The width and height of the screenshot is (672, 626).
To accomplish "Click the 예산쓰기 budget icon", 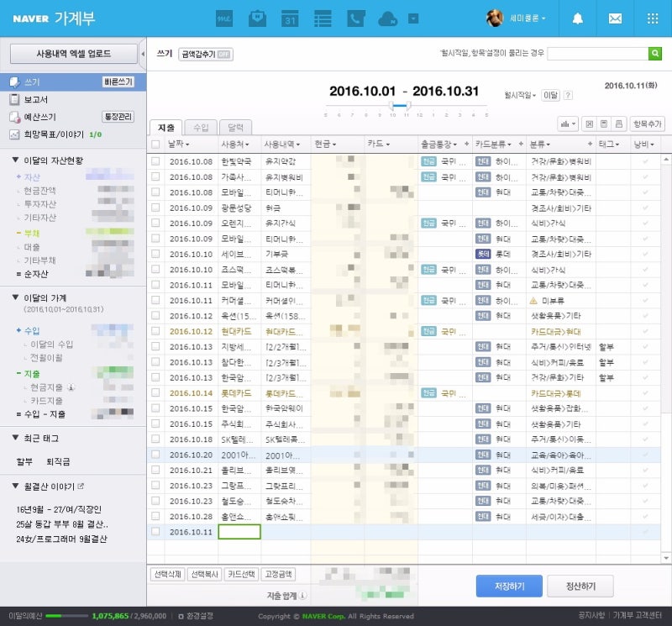I will [14, 117].
